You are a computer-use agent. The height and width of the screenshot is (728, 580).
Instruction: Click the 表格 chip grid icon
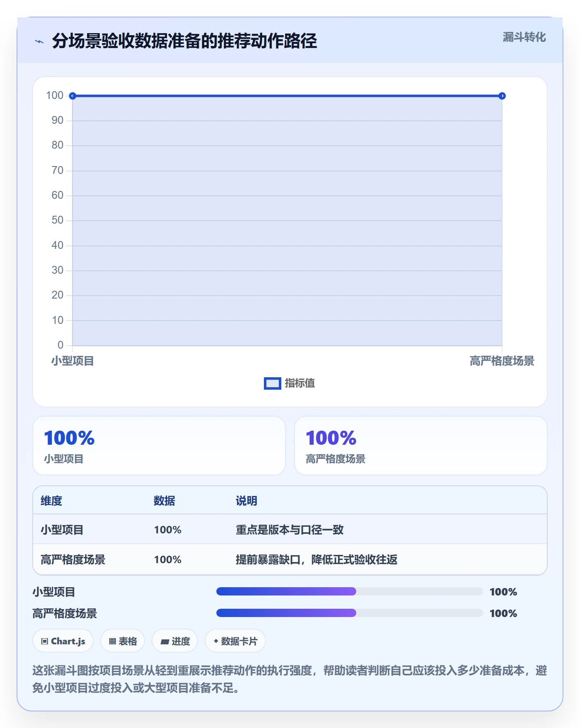tap(113, 641)
